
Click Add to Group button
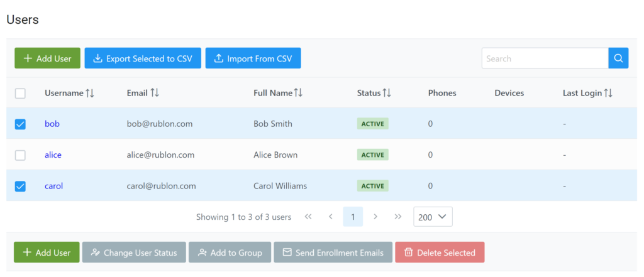pos(230,253)
